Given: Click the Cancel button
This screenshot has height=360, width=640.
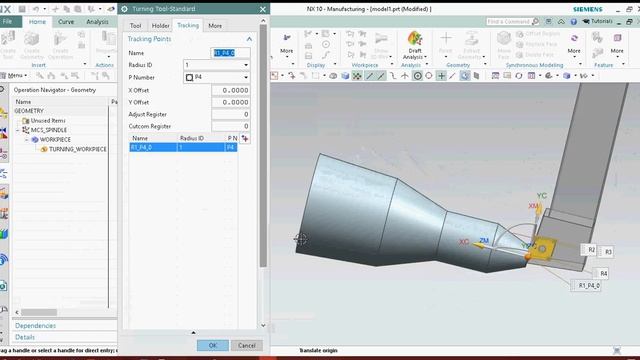Looking at the screenshot, I should (x=247, y=345).
